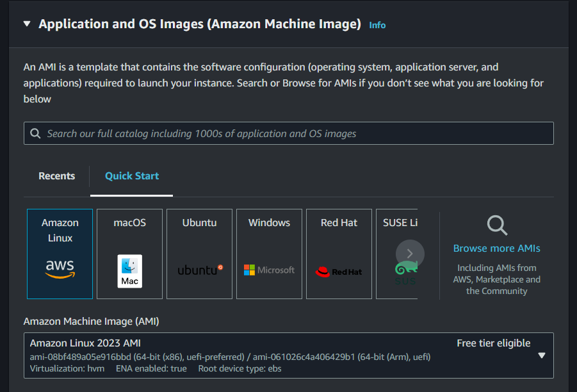Expand the Amazon Machine Image selection box
This screenshot has width=577, height=392.
pyautogui.click(x=288, y=355)
